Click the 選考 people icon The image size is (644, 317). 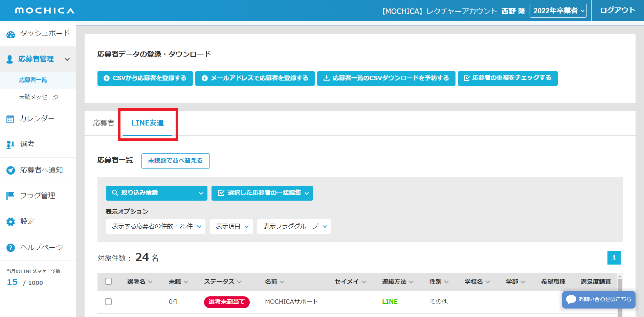tap(10, 145)
